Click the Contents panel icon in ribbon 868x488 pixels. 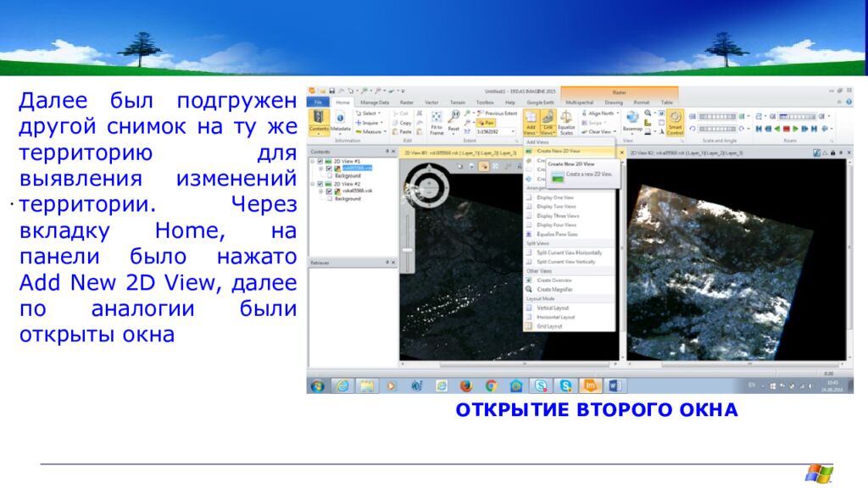(319, 120)
